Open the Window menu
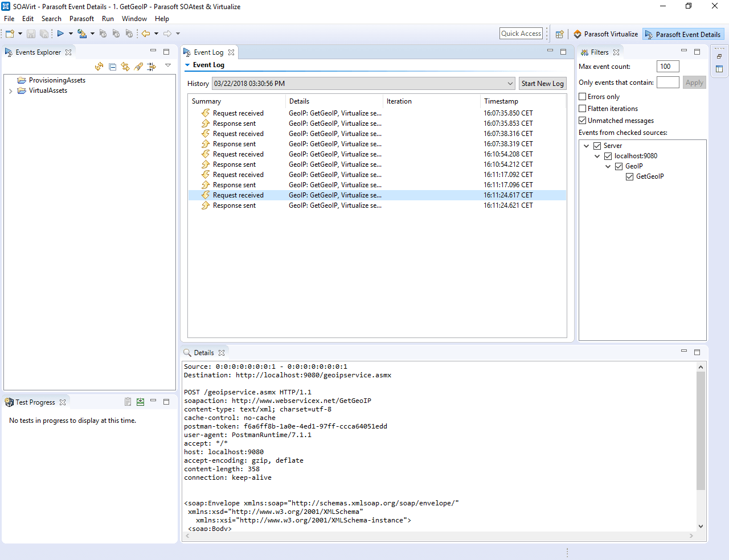 coord(134,19)
